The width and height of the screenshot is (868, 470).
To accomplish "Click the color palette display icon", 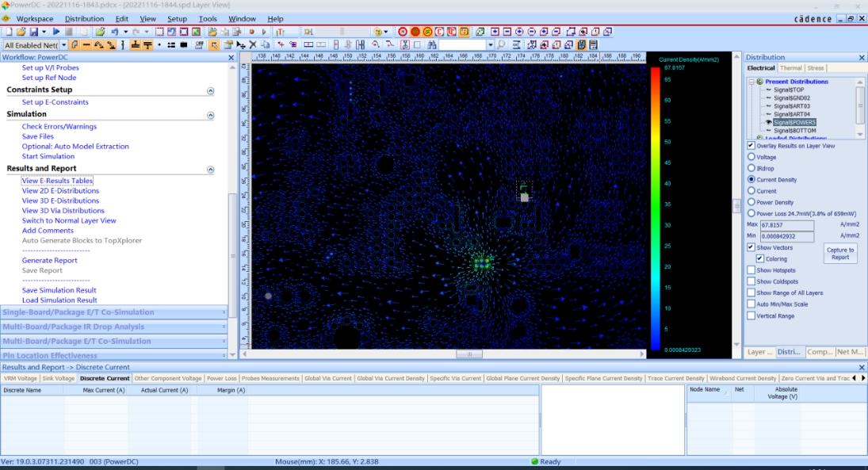I will 378,32.
